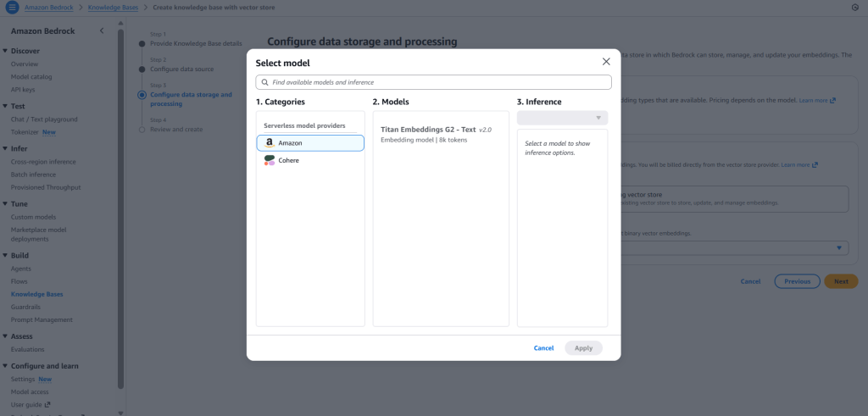
Task: Click the sidebar vertical scrollbar
Action: point(121,212)
